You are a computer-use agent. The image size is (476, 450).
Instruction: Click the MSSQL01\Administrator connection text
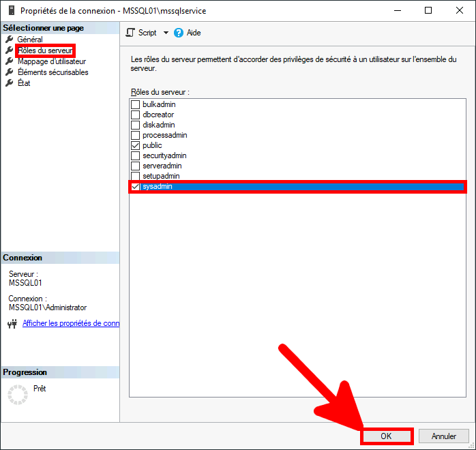click(48, 307)
